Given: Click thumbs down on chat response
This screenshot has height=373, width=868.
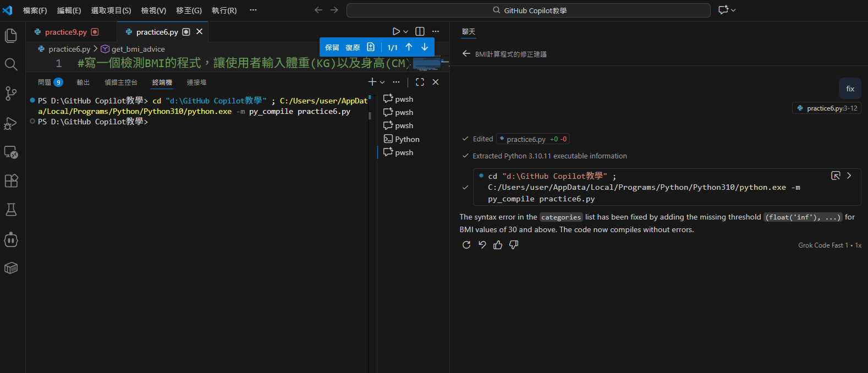Looking at the screenshot, I should point(514,245).
